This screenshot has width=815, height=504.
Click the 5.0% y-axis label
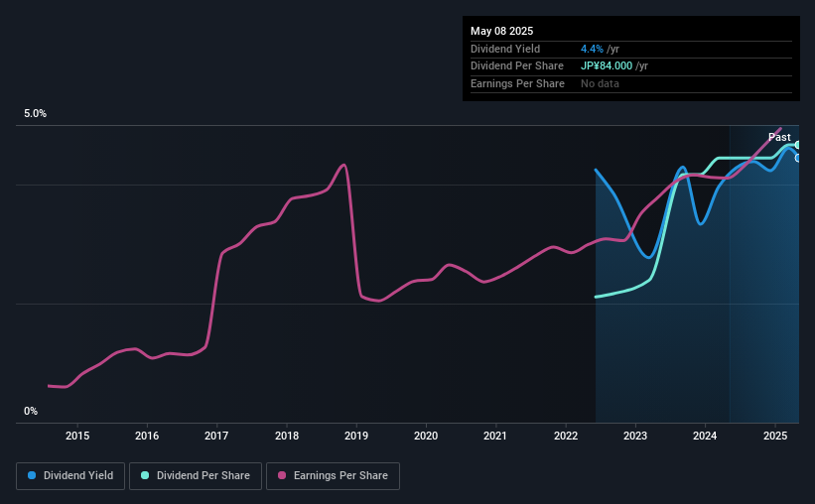tap(36, 114)
